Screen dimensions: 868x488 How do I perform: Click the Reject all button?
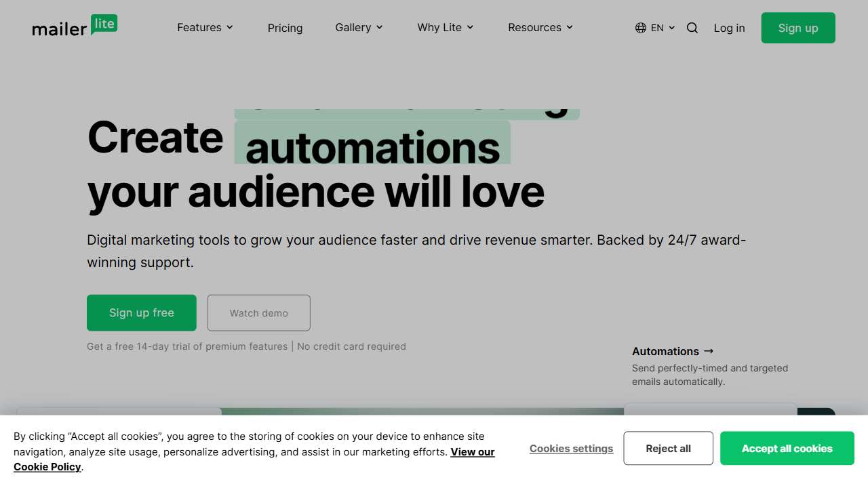[x=668, y=448]
